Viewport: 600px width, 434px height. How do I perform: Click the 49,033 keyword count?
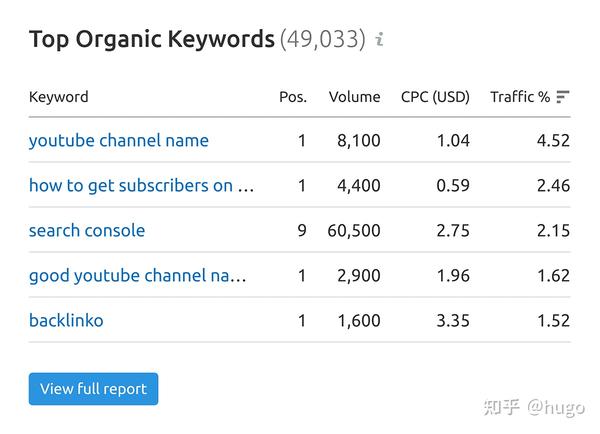(x=323, y=39)
